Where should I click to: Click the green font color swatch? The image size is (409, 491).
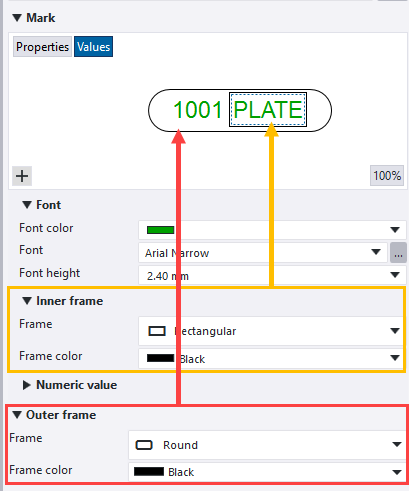[x=160, y=230]
